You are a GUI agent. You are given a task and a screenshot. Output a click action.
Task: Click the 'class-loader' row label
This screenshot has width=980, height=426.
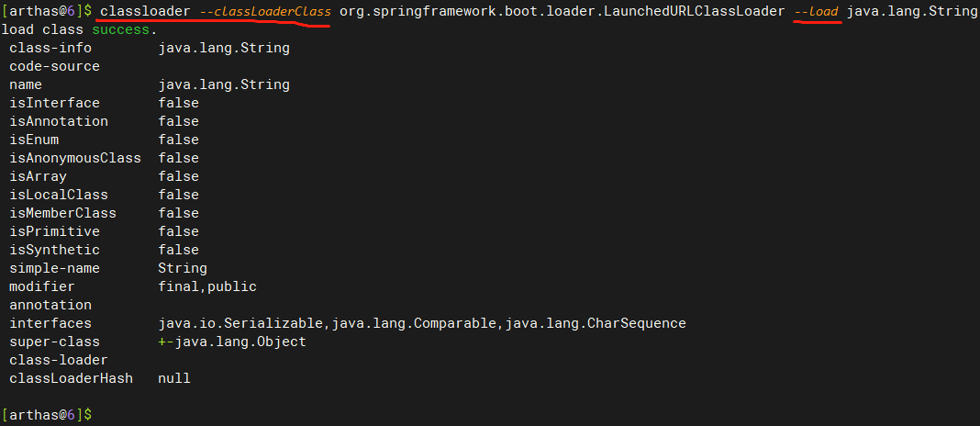(59, 360)
